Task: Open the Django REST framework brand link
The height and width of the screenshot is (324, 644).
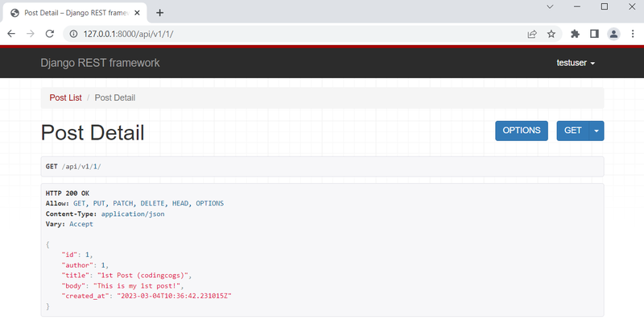Action: pyautogui.click(x=100, y=63)
